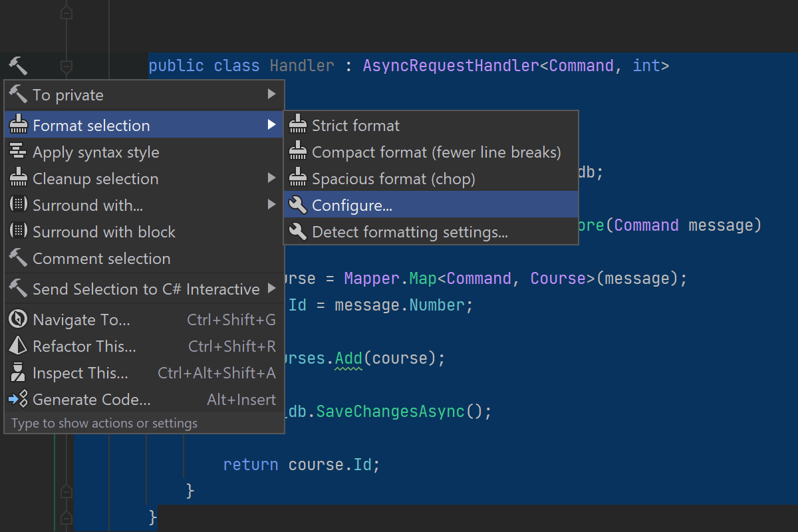Click the Mapper identifier in the code
The width and height of the screenshot is (798, 532).
372,278
